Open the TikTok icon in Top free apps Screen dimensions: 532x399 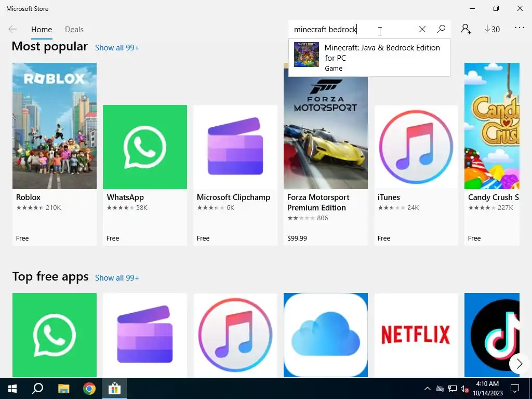(x=492, y=335)
